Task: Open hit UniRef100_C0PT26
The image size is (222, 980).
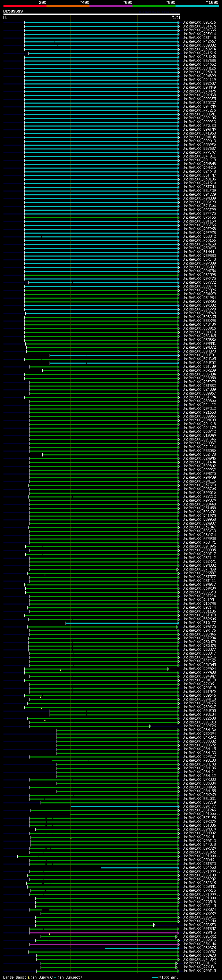Action: (x=199, y=726)
